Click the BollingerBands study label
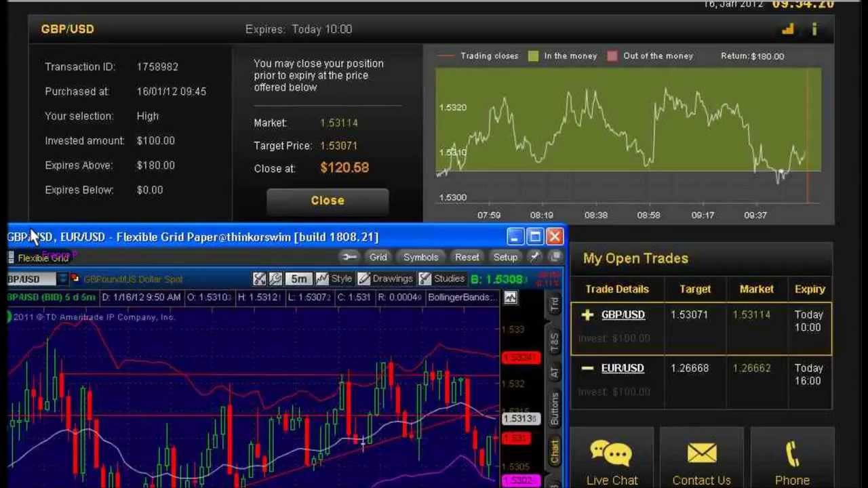 (462, 297)
